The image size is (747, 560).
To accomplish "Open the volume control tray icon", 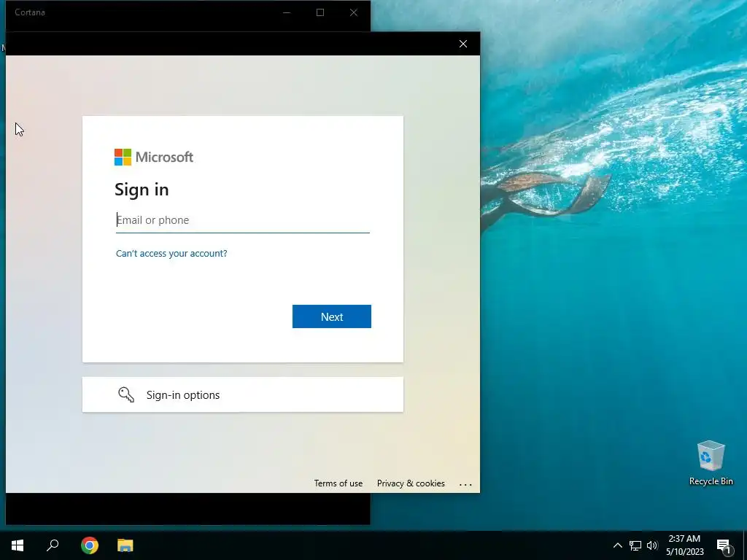I will coord(652,545).
